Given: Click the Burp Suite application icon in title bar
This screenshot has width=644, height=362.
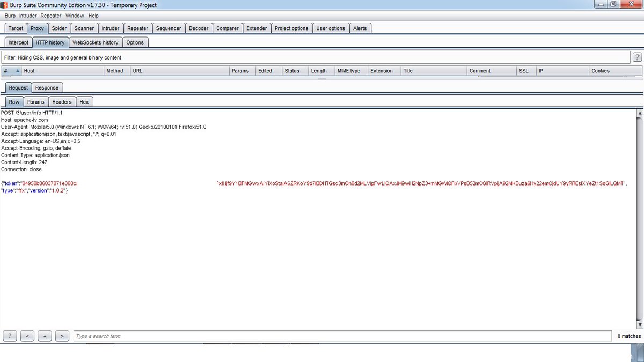Looking at the screenshot, I should coord(5,5).
